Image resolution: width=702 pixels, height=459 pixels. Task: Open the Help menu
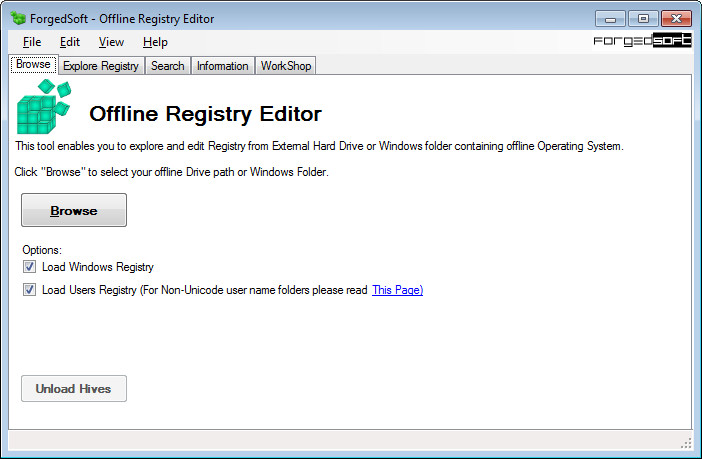click(155, 42)
